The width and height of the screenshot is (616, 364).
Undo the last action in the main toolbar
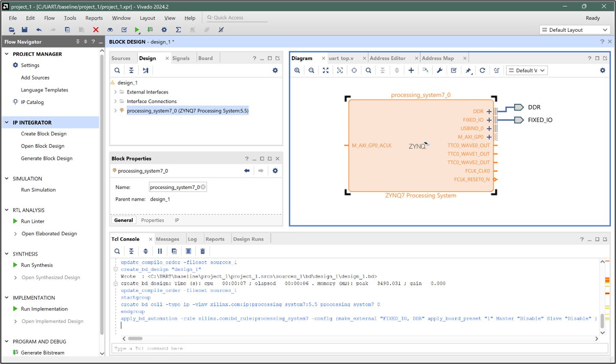click(x=39, y=30)
